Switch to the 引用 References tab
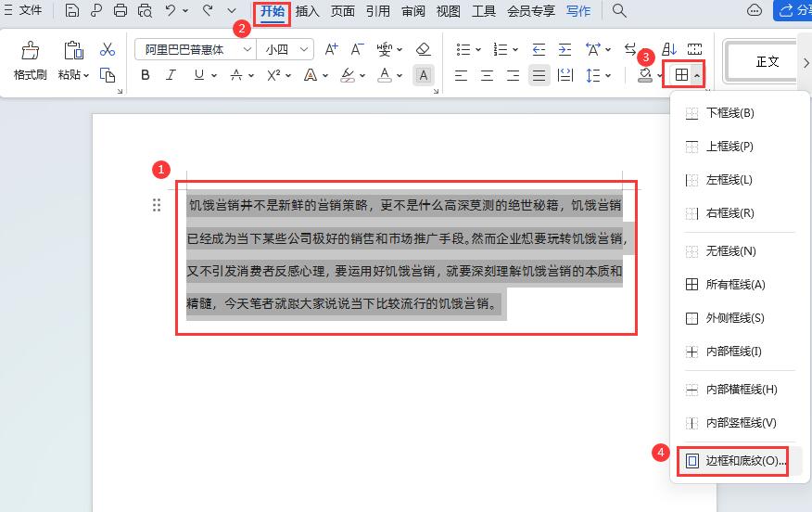The height and width of the screenshot is (512, 812). [x=378, y=11]
